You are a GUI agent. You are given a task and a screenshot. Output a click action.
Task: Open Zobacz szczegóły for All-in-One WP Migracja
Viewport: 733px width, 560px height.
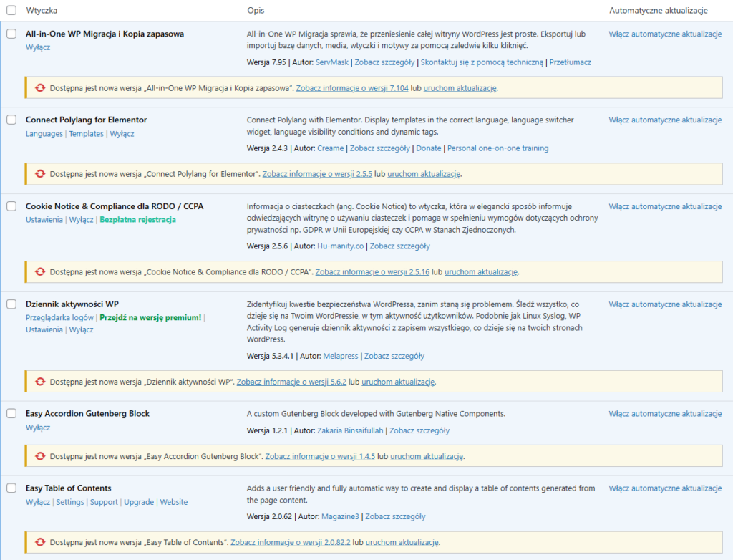[x=384, y=62]
